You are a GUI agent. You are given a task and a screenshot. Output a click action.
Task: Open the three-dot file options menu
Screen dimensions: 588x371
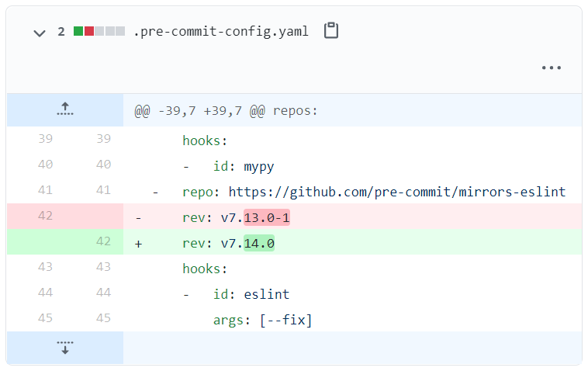tap(552, 68)
